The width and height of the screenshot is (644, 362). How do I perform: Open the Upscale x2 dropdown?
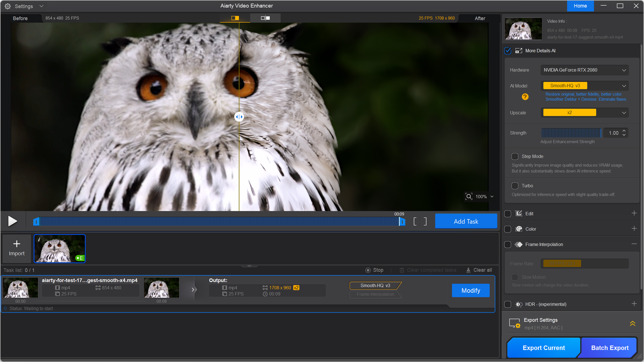(584, 113)
